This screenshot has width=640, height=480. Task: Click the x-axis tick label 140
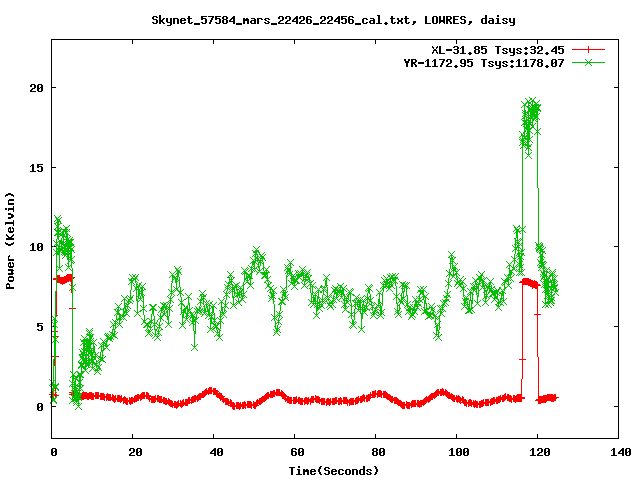click(620, 452)
